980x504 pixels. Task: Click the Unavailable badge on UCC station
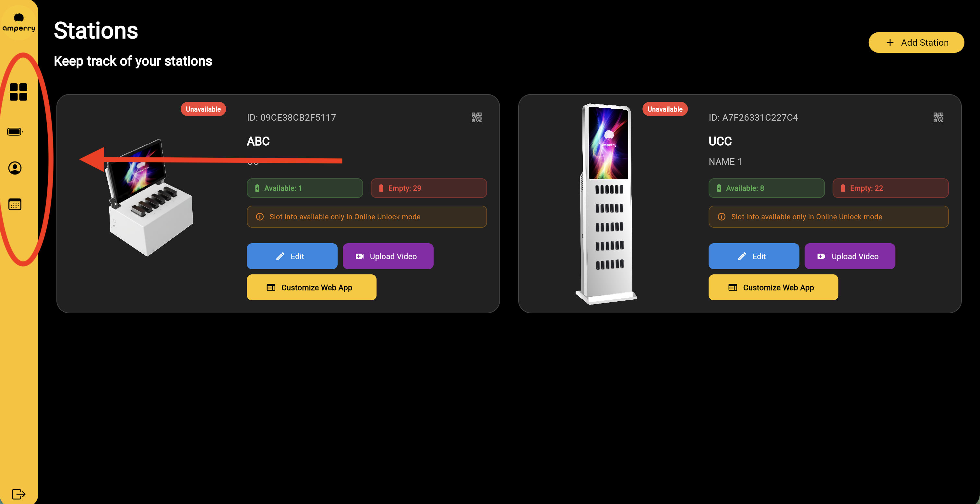664,109
